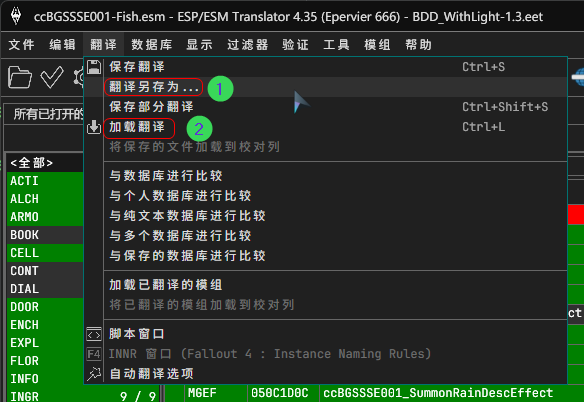The image size is (584, 402).
Task: Click the floppy disk save icon in menu
Action: tap(94, 67)
